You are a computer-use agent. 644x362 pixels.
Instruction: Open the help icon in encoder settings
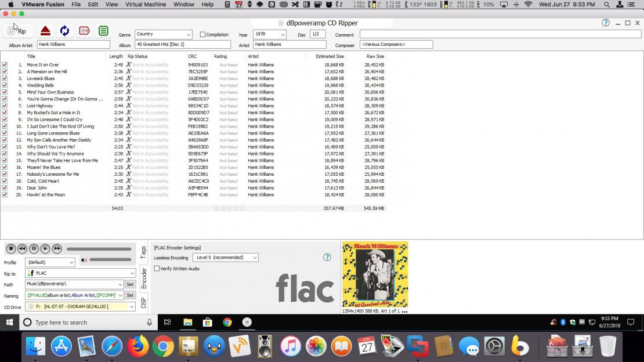point(327,257)
